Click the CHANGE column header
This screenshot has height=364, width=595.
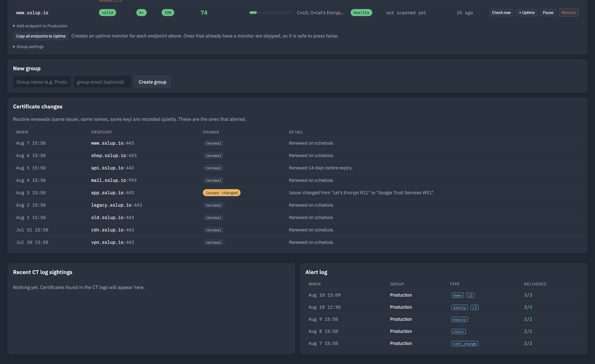point(211,132)
